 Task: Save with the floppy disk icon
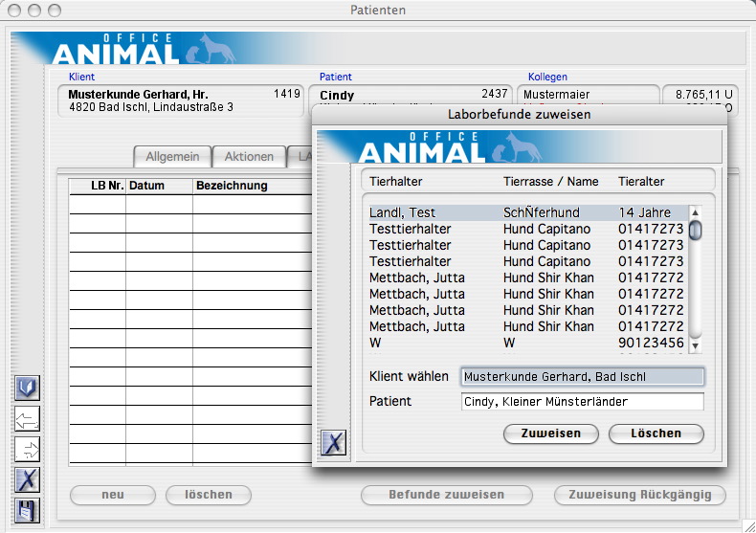point(28,511)
